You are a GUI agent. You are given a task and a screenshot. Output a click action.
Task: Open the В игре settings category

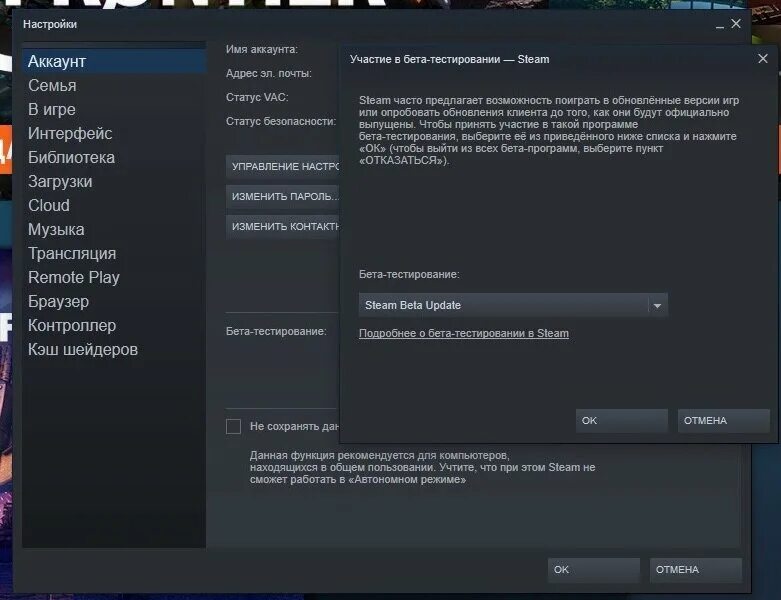click(x=114, y=109)
